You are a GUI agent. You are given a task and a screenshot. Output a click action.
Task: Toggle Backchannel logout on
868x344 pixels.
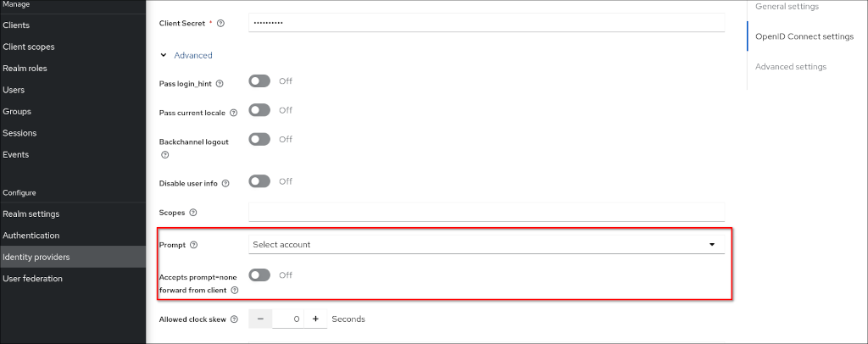(x=259, y=139)
